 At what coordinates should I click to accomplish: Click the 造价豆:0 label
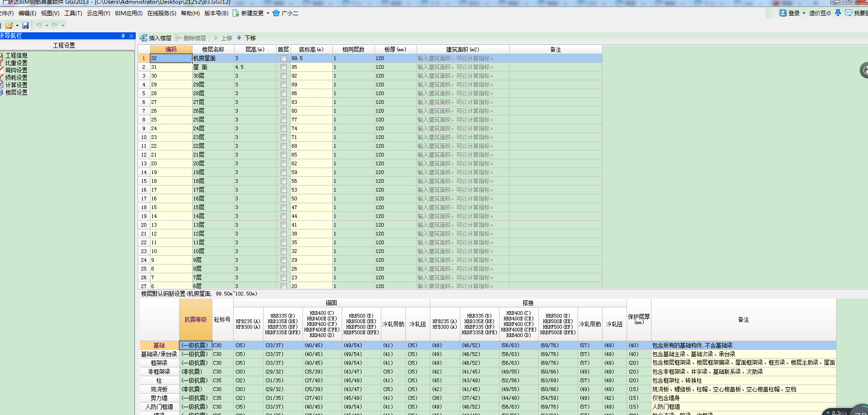[x=820, y=13]
